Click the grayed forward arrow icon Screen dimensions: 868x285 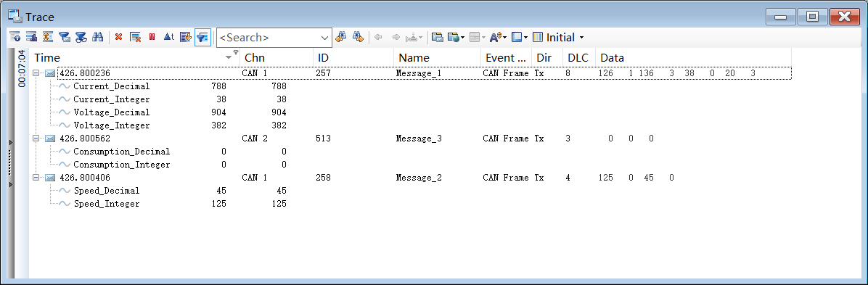[396, 37]
